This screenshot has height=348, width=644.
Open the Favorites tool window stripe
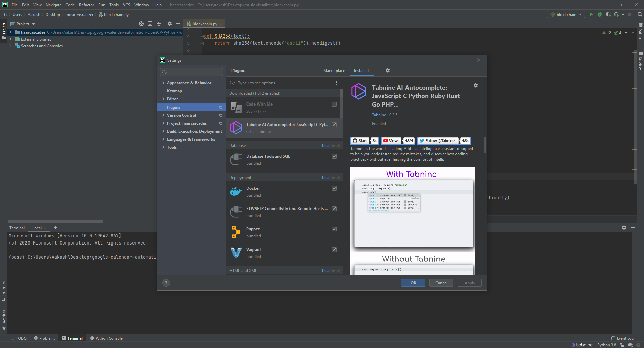(x=4, y=320)
